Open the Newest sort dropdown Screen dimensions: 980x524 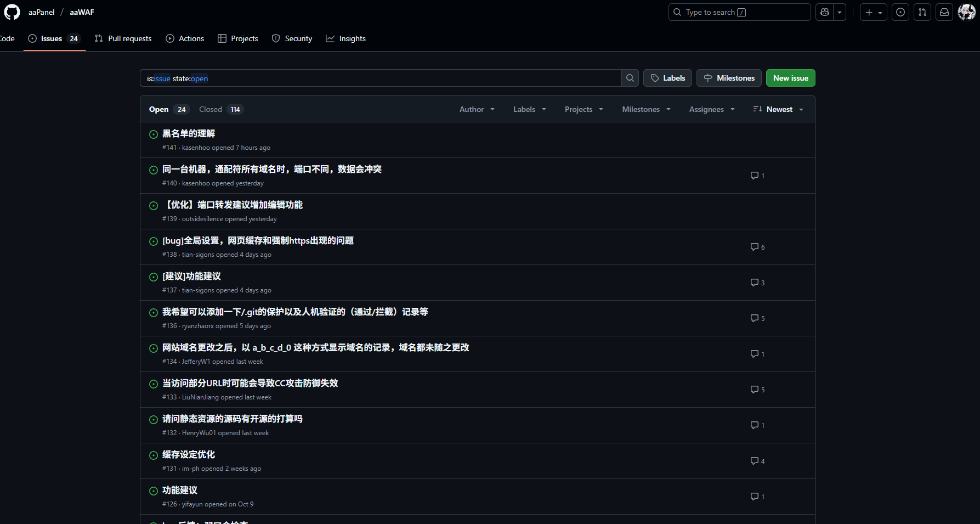tap(778, 109)
